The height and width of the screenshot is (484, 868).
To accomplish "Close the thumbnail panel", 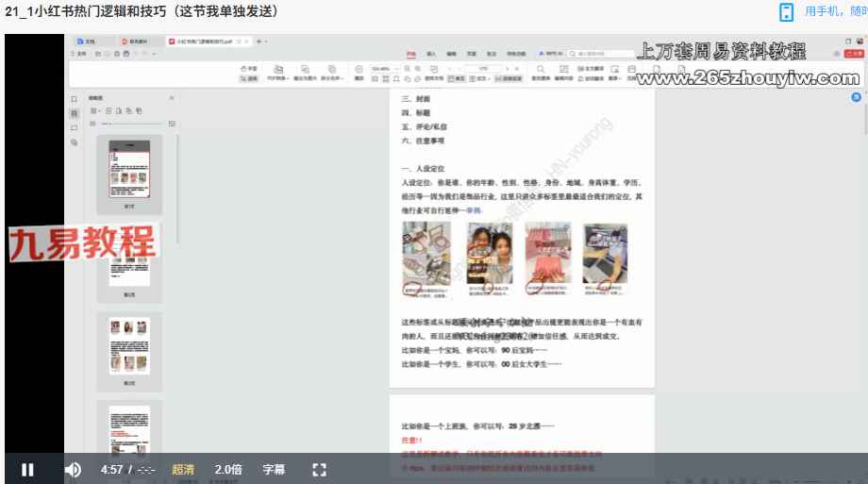I will [x=172, y=98].
